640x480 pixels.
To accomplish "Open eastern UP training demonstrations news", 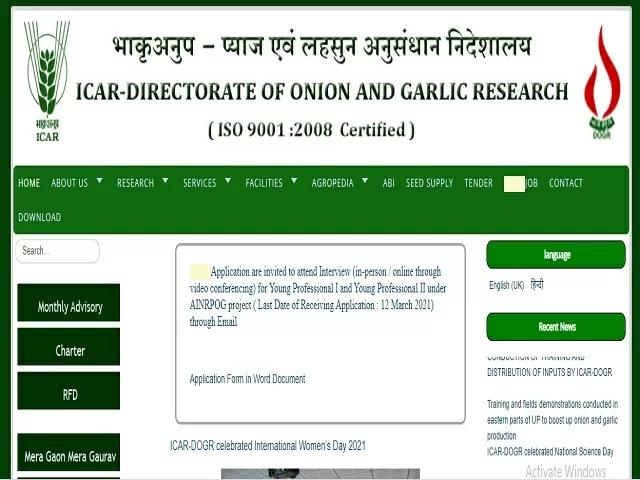I will tap(552, 420).
